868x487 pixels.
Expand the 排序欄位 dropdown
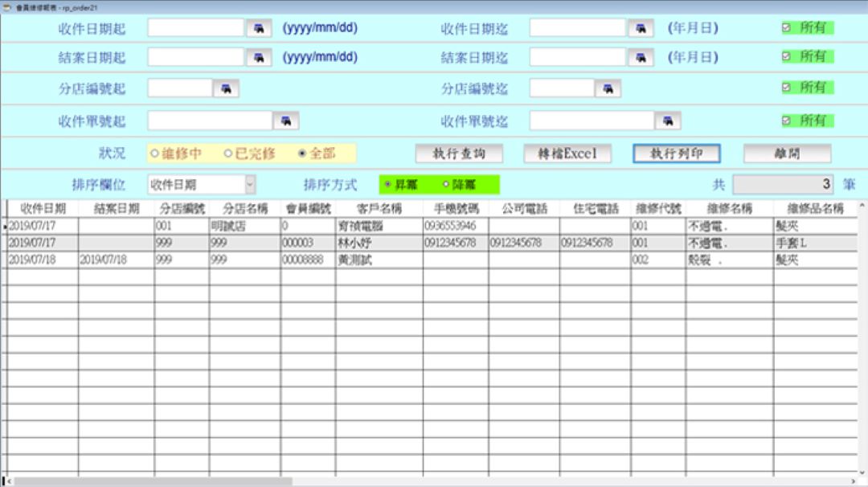249,185
